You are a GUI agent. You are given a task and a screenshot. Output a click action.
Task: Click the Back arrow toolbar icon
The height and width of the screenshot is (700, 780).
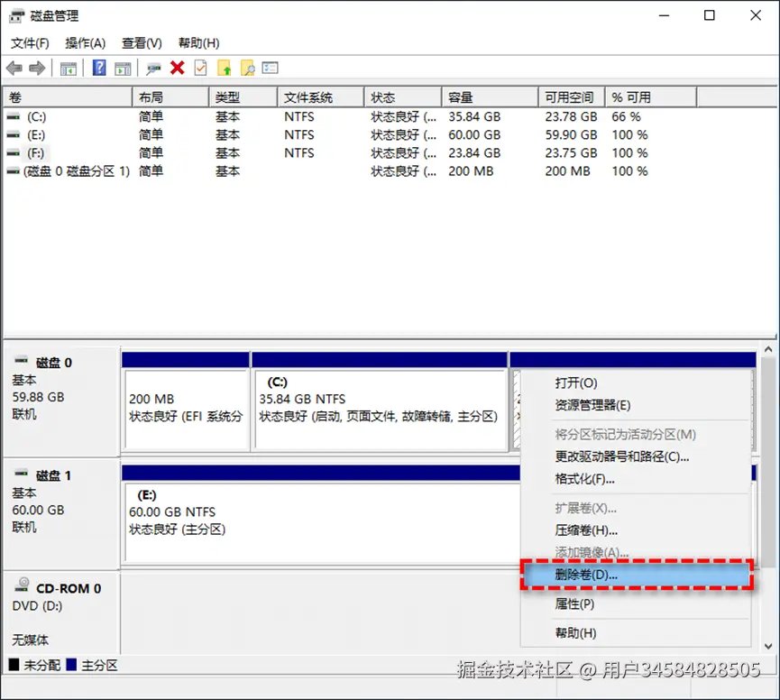click(x=14, y=69)
